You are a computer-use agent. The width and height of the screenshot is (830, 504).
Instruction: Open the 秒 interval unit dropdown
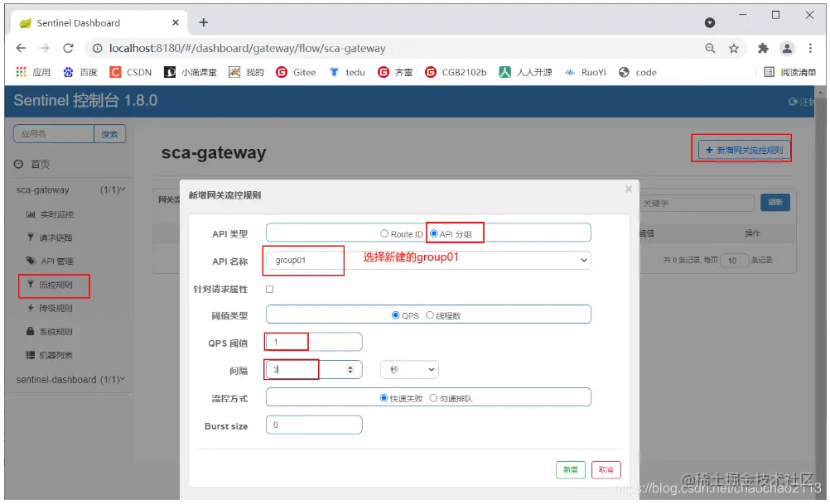tap(409, 370)
